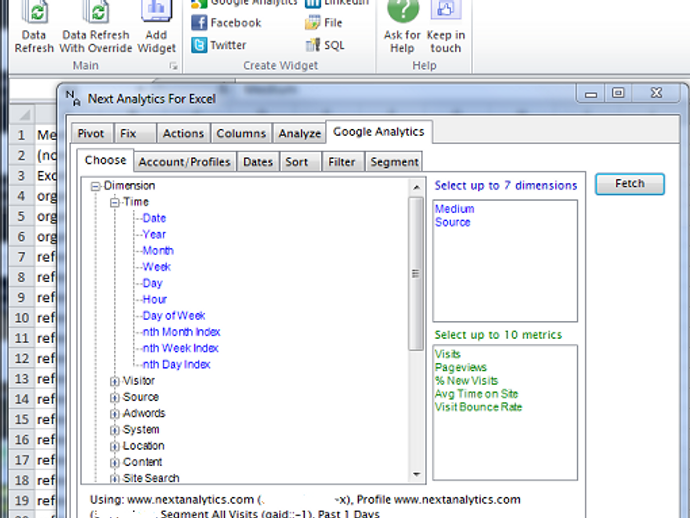Click the Ask for Help icon

[x=402, y=11]
